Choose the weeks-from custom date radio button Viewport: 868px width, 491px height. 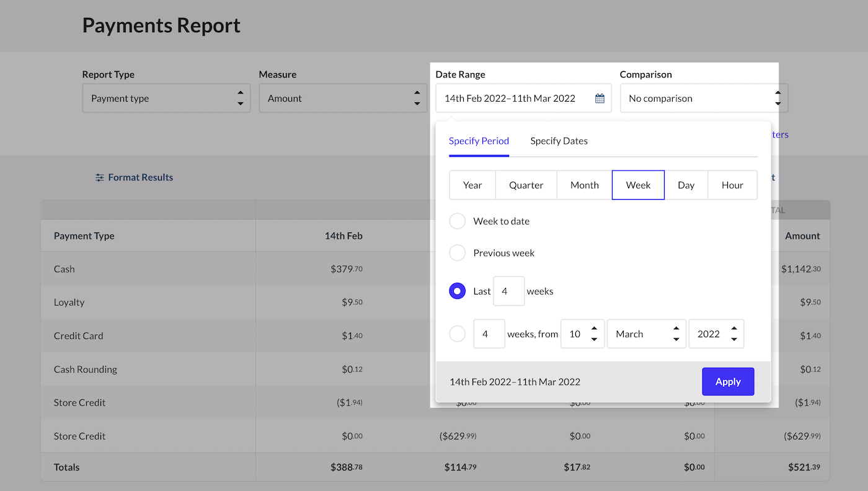point(457,334)
